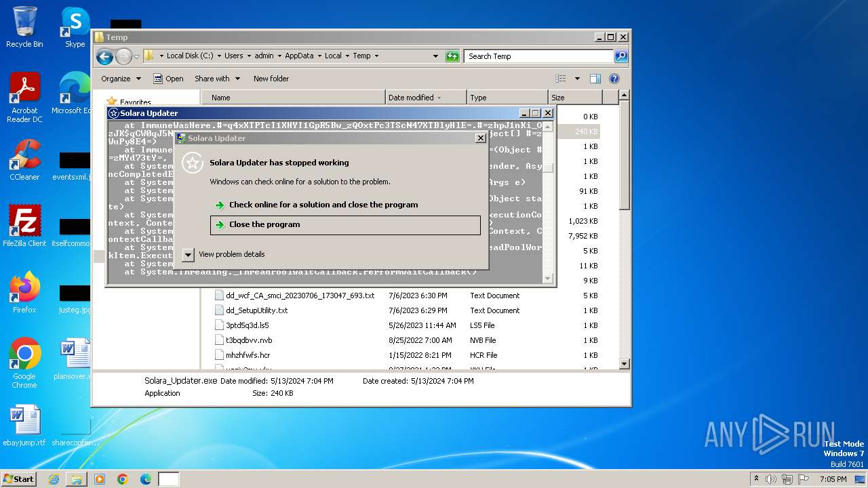Click the Action Center flag tray icon
The height and width of the screenshot is (488, 868).
coord(804,479)
